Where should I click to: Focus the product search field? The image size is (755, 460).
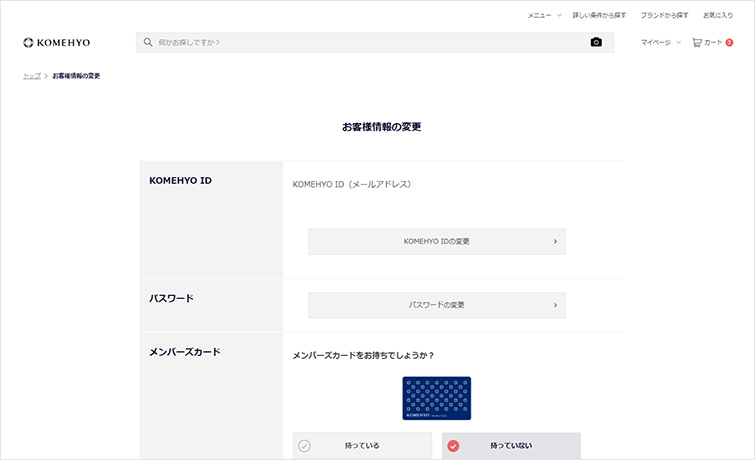point(375,42)
